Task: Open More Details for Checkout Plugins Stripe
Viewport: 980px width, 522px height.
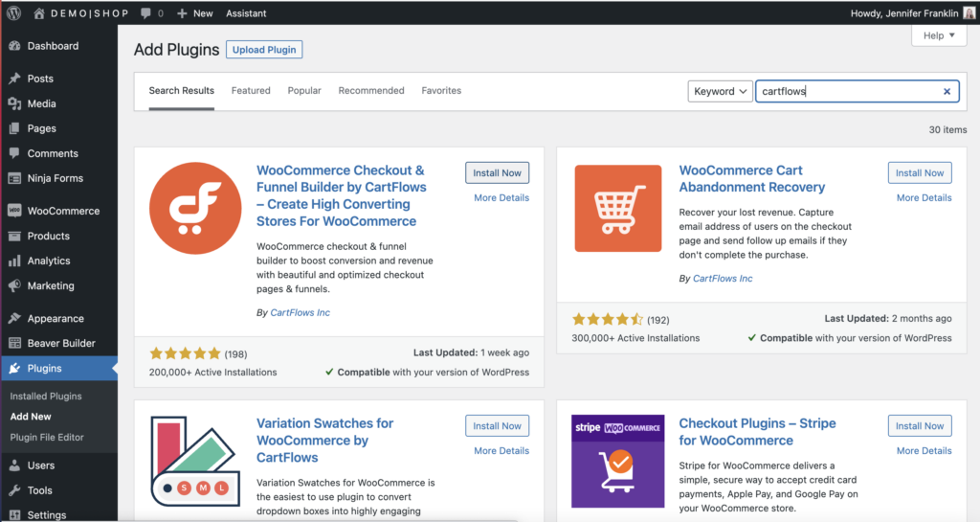Action: click(x=924, y=450)
